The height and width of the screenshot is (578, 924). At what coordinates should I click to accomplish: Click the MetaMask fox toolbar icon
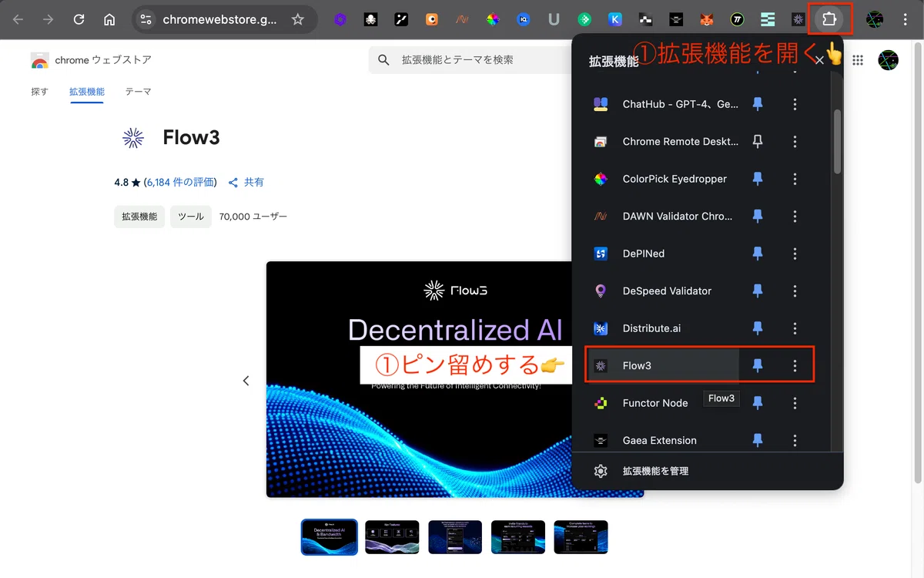(707, 19)
